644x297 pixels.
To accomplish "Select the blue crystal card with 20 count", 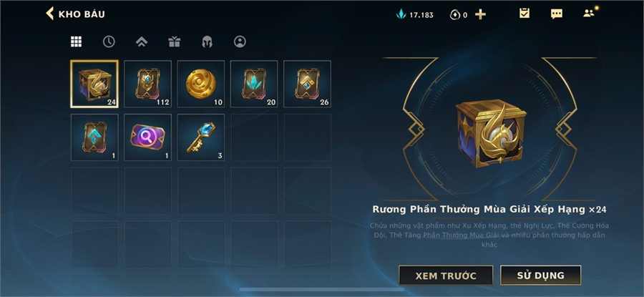I will pos(254,84).
